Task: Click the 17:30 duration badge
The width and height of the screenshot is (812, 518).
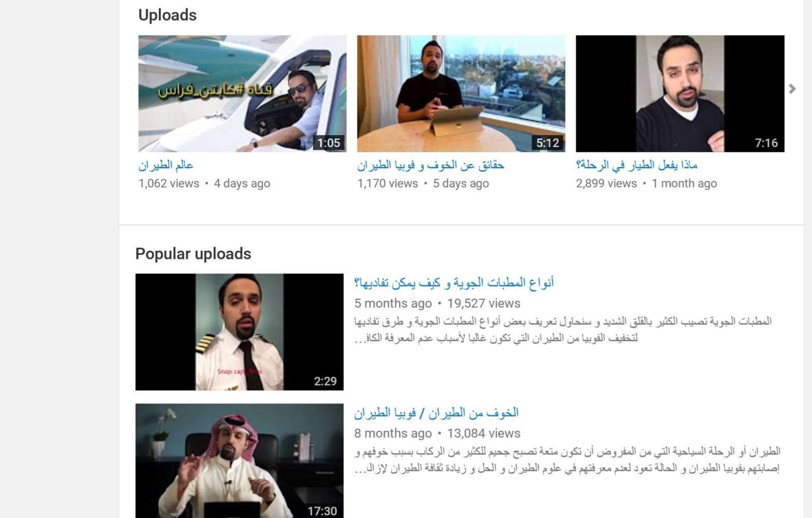Action: pos(322,511)
